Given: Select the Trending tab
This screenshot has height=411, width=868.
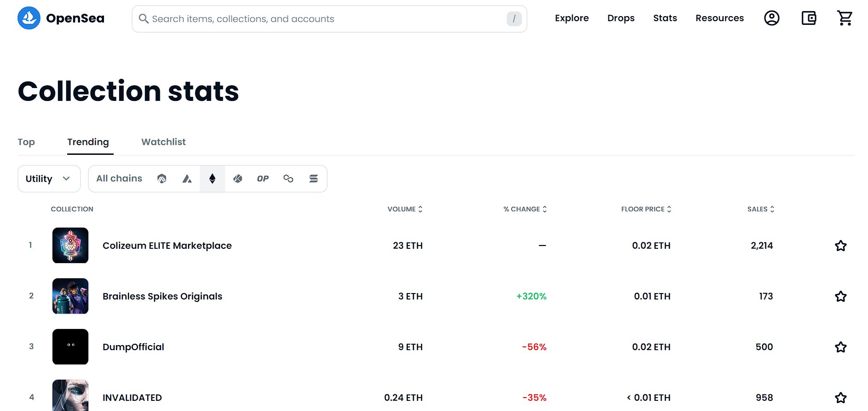Looking at the screenshot, I should click(88, 142).
